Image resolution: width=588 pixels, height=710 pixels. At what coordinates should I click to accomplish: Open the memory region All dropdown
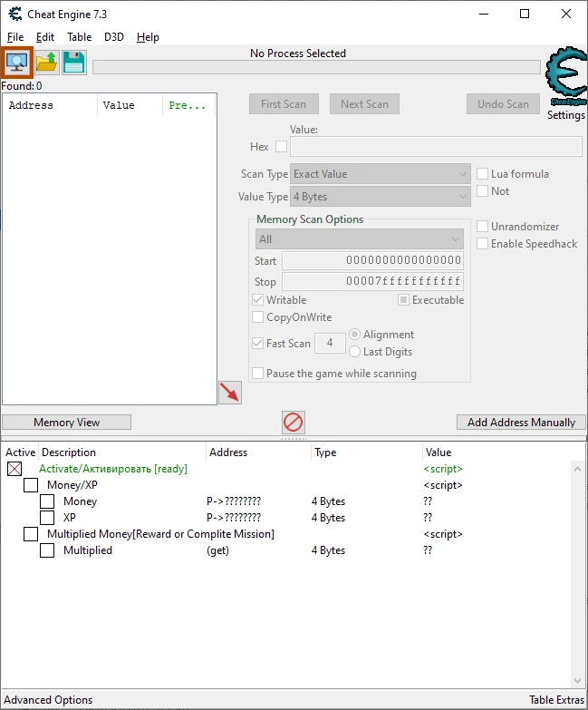coord(360,239)
